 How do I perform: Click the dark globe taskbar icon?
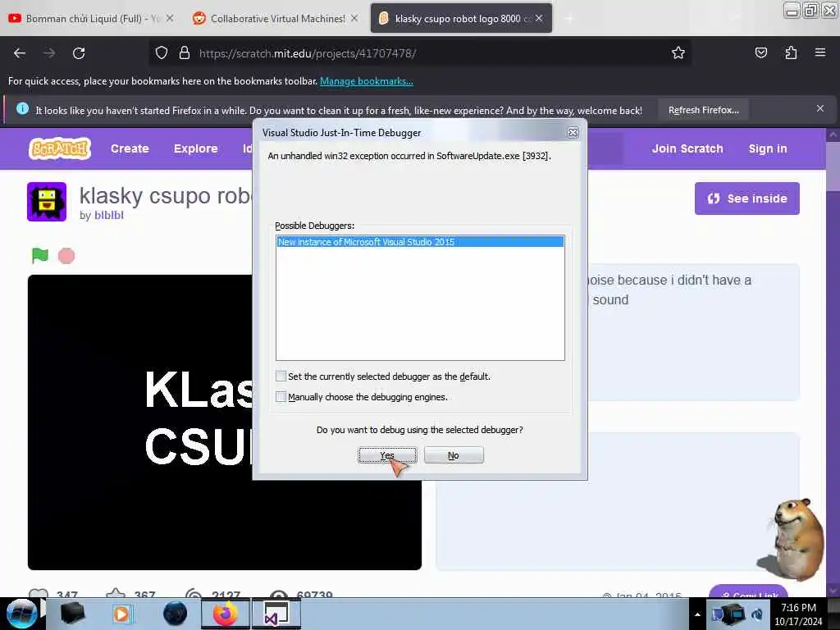pyautogui.click(x=175, y=614)
